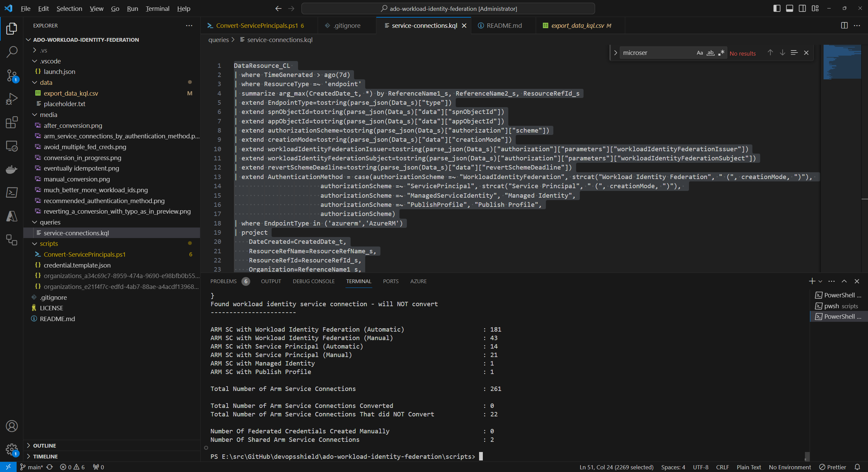
Task: Navigate forward in editor history
Action: click(291, 8)
